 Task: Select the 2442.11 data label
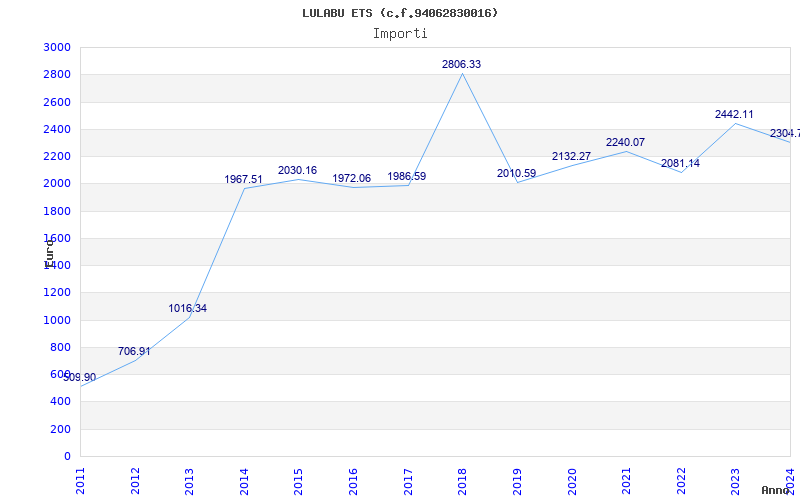tap(734, 115)
